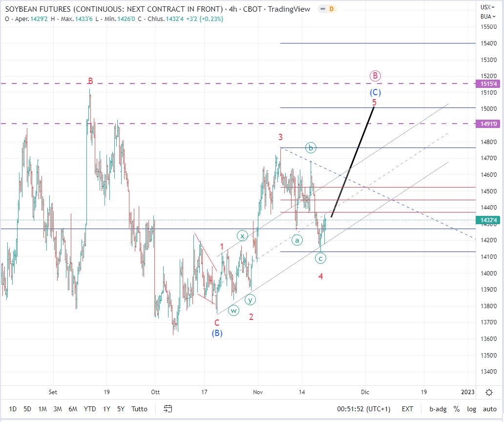Select the Tutto full range
Screen dimensions: 504x422
coord(139,409)
